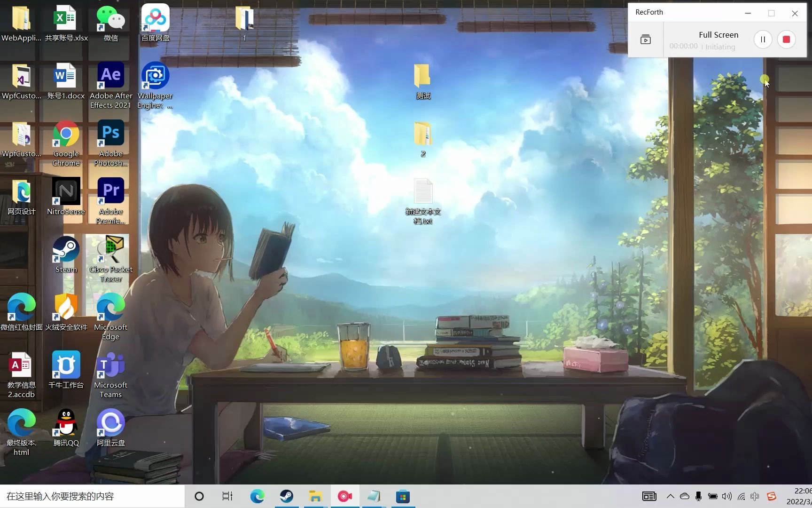The height and width of the screenshot is (508, 812).
Task: Select the folder named 2
Action: 422,140
